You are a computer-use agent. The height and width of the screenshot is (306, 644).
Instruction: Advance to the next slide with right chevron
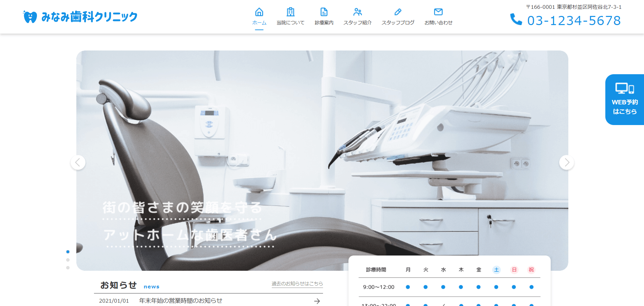pos(567,163)
